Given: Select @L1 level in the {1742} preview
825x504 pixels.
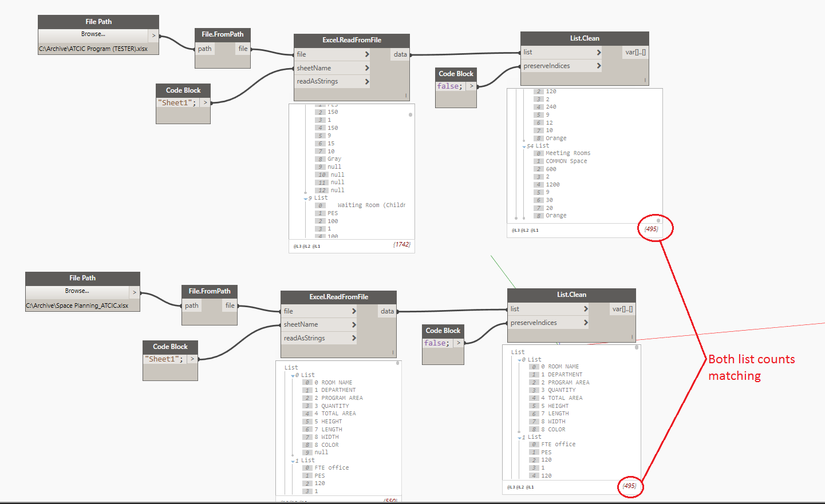Looking at the screenshot, I should point(316,247).
